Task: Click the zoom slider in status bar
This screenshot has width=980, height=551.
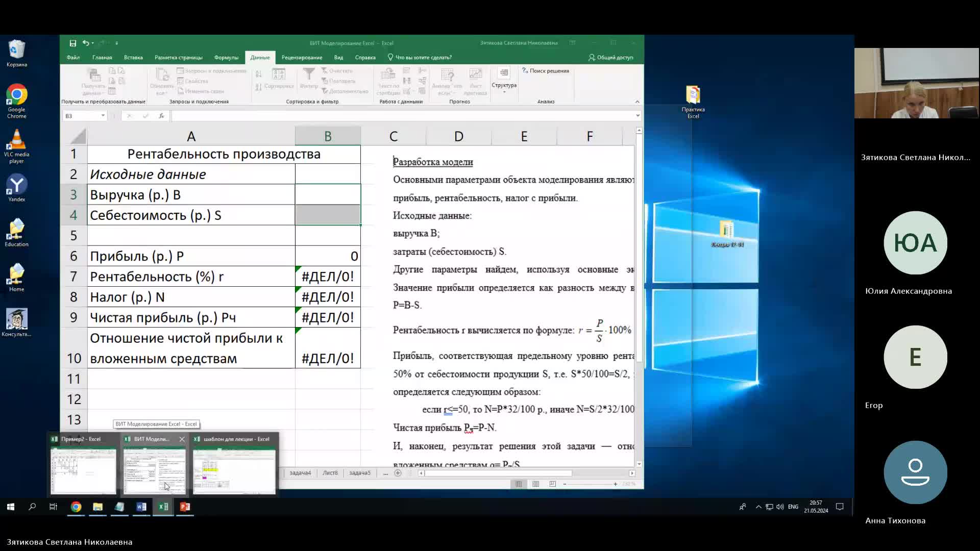Action: coord(590,484)
